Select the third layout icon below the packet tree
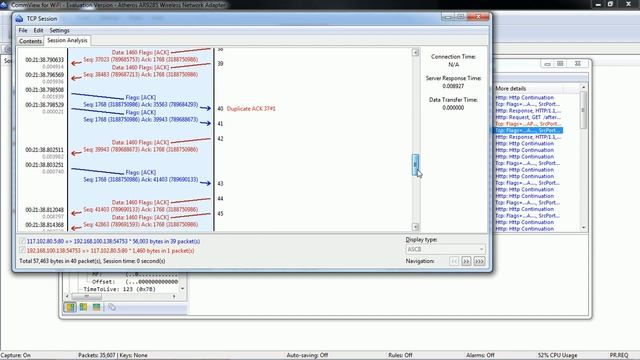 (x=96, y=307)
